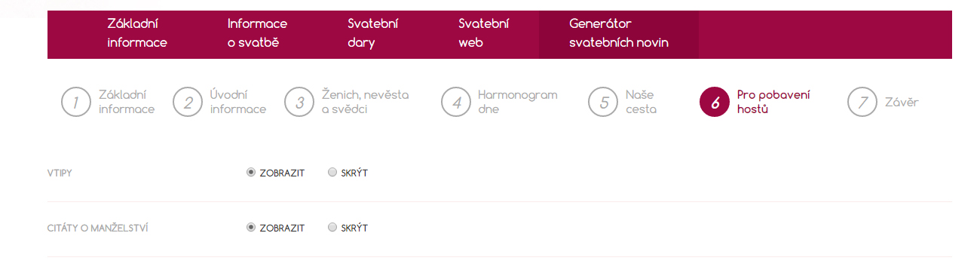Select Zobrazit radio for Vtipy
The width and height of the screenshot is (980, 273).
(251, 172)
